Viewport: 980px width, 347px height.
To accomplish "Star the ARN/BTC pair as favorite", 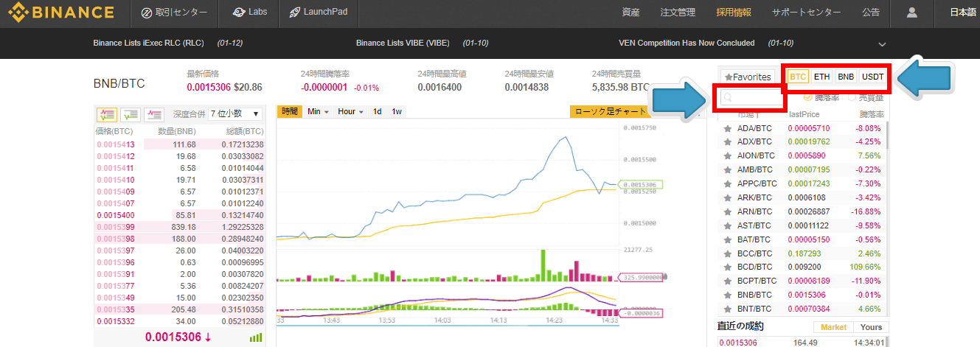I will point(727,211).
